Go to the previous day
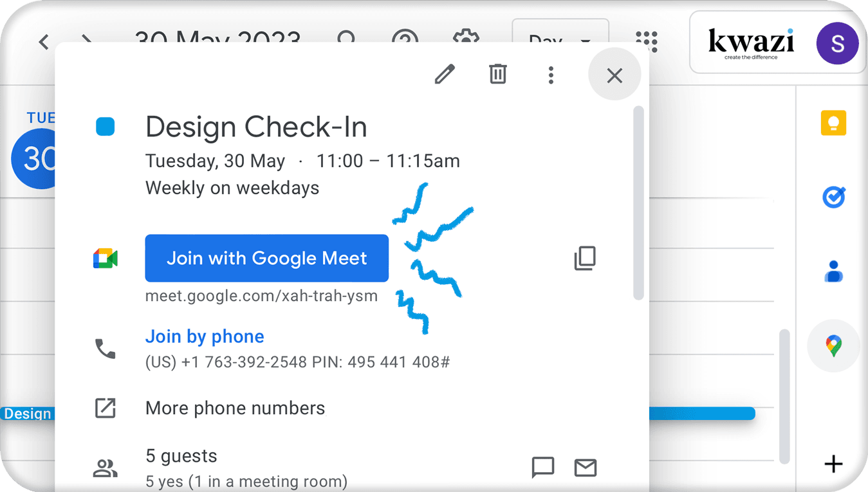This screenshot has width=868, height=492. pyautogui.click(x=44, y=42)
